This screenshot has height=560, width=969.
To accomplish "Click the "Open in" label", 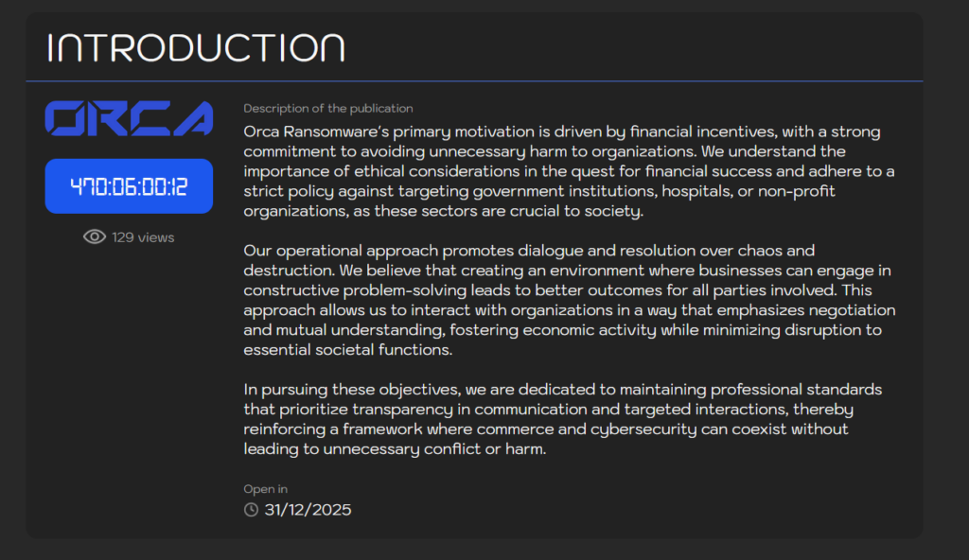I will coord(265,489).
